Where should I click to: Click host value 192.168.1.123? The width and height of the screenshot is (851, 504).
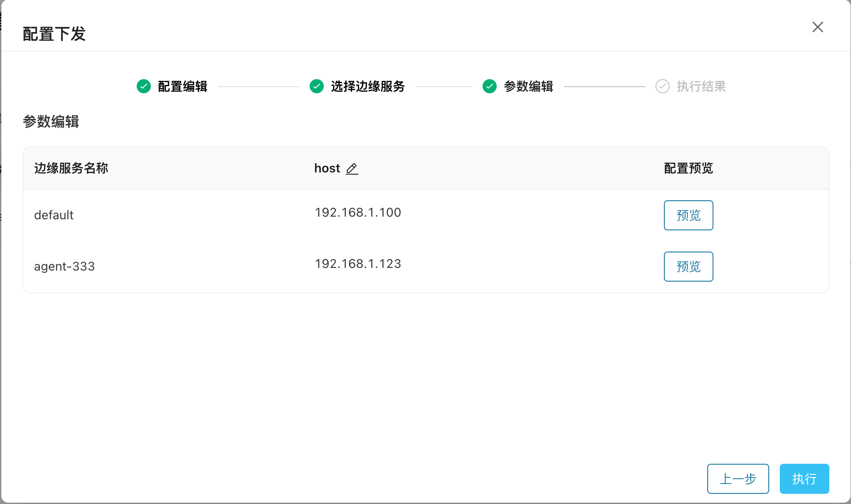358,264
